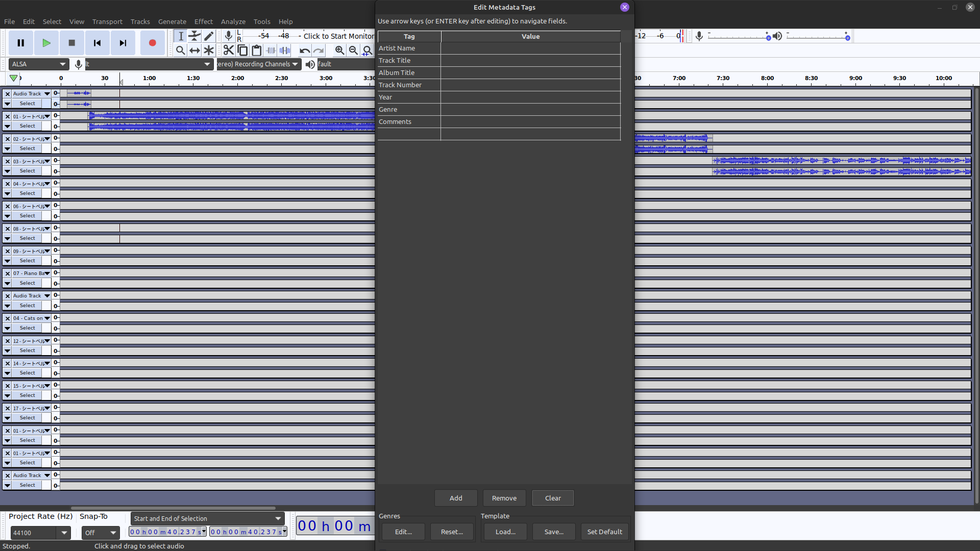This screenshot has height=551, width=980.
Task: Close the 02 シートベル track
Action: pyautogui.click(x=7, y=138)
